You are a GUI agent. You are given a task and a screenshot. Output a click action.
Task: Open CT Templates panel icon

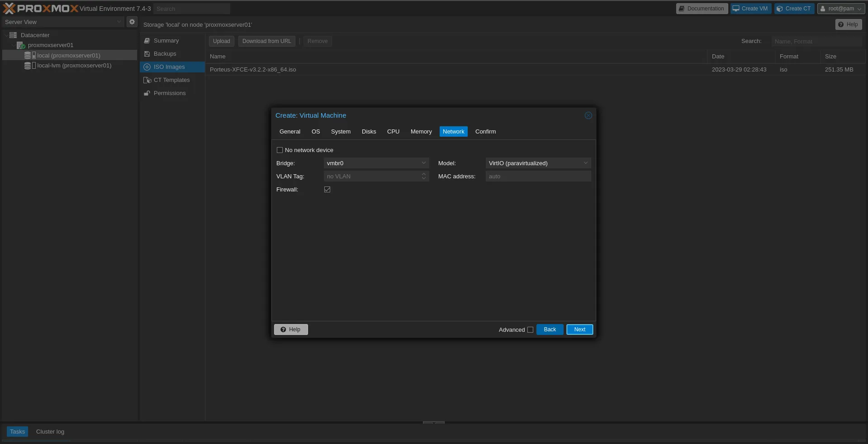click(147, 80)
